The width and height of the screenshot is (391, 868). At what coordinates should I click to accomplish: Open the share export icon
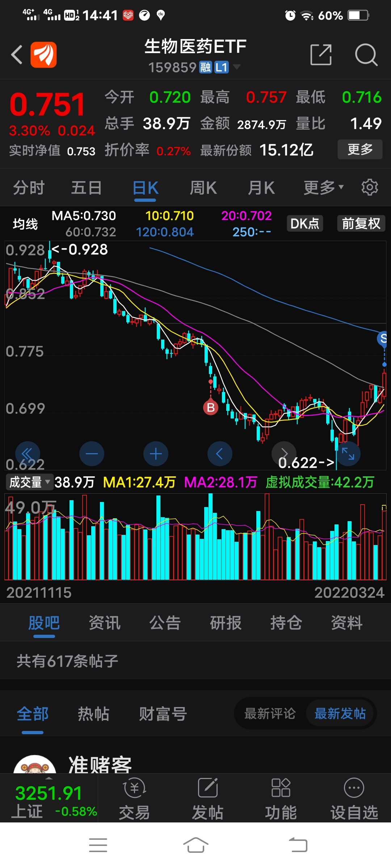(x=321, y=55)
